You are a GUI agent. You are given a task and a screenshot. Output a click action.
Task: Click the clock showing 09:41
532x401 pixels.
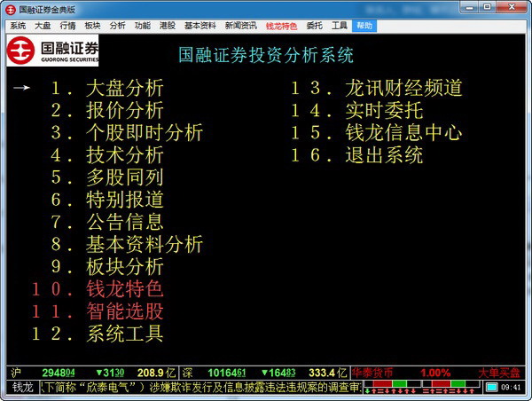pyautogui.click(x=511, y=388)
